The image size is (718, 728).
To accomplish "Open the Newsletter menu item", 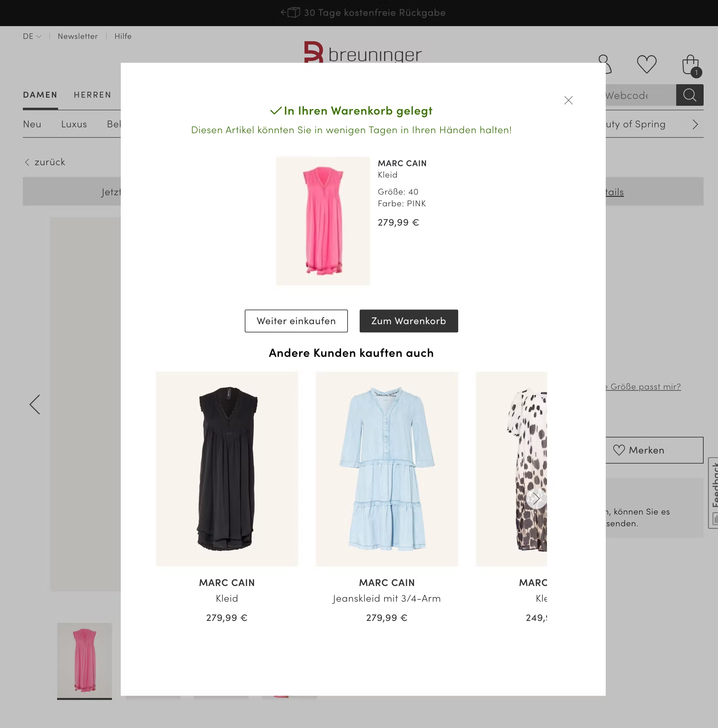I will pos(77,36).
